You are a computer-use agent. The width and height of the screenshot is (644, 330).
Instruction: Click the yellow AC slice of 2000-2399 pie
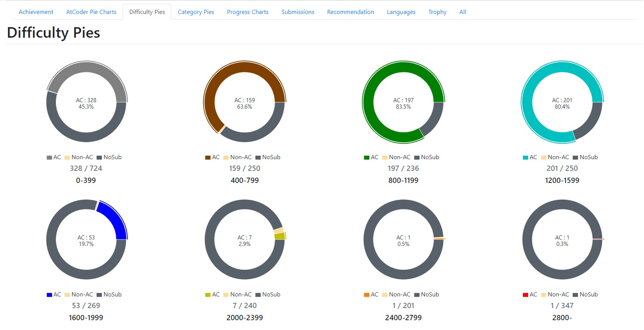pos(280,236)
